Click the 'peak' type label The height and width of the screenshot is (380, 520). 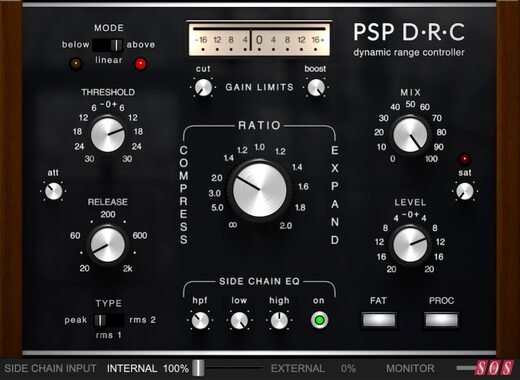pyautogui.click(x=76, y=320)
